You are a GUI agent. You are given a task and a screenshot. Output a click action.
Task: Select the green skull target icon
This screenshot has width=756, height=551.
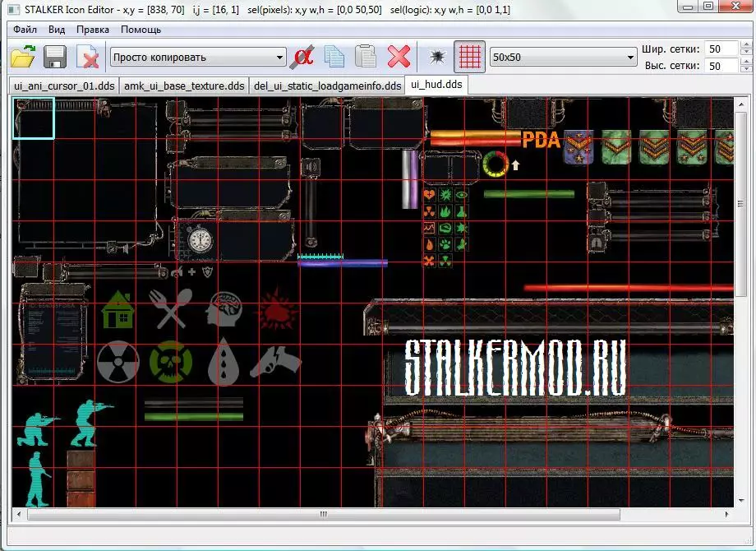click(x=171, y=362)
